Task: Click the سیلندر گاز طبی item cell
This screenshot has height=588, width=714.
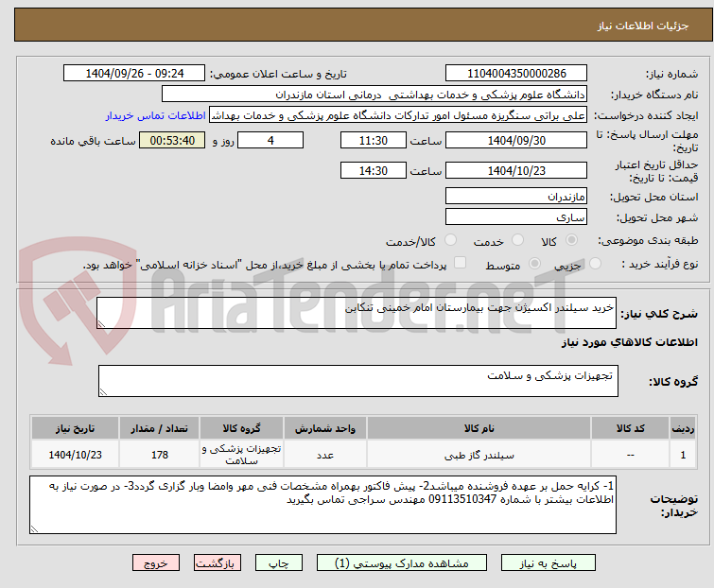Action: point(479,454)
